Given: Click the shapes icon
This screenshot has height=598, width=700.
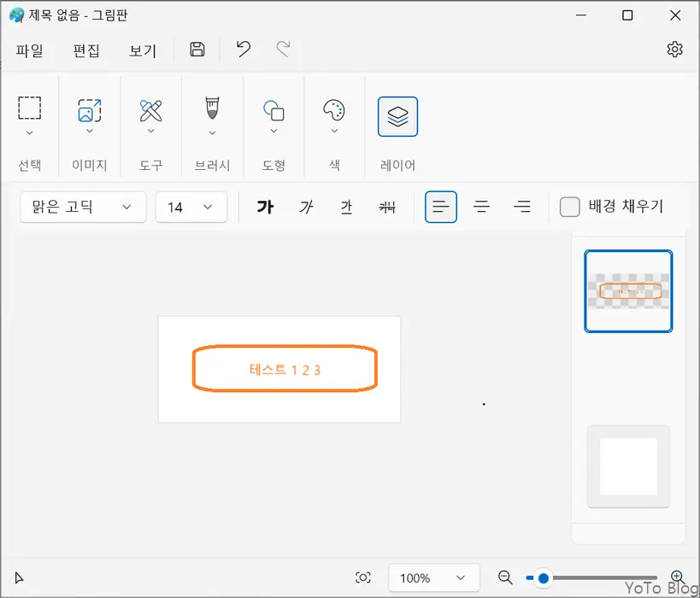Looking at the screenshot, I should 274,109.
